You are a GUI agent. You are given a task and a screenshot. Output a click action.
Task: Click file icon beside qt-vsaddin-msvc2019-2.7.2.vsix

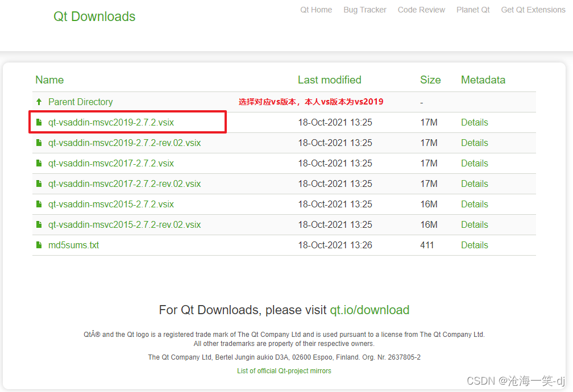(x=39, y=122)
